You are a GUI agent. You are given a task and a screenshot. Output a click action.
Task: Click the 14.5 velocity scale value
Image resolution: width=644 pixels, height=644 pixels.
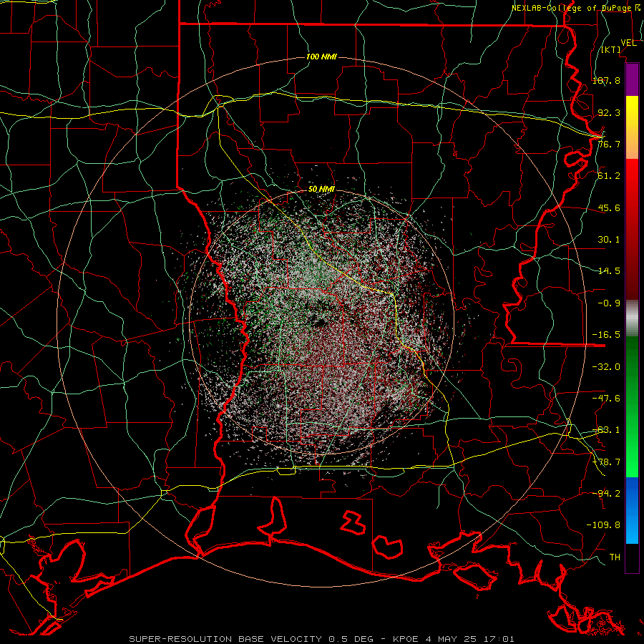(x=609, y=271)
